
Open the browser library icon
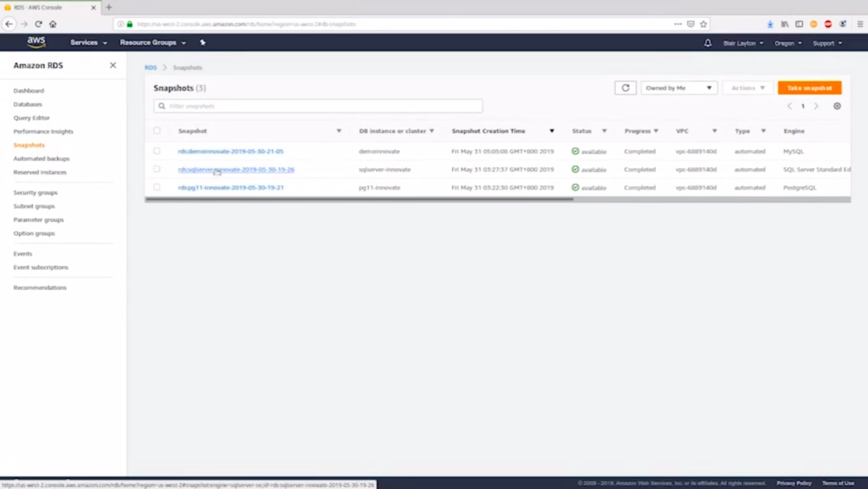click(x=784, y=24)
